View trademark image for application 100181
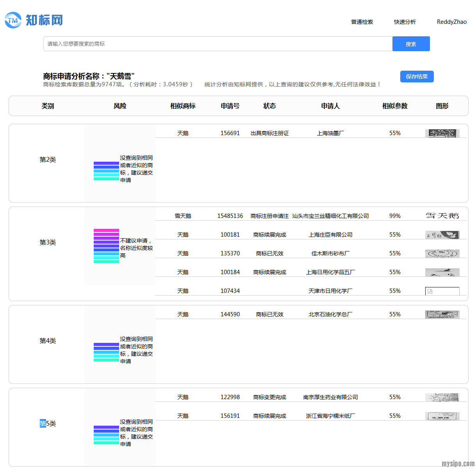Screen dimensions: 476x469 (442, 235)
